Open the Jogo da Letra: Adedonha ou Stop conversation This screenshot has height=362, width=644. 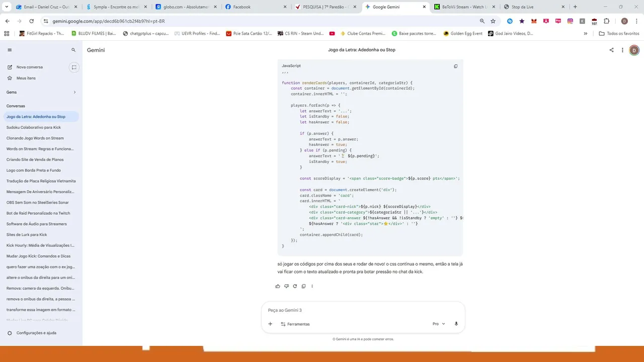coord(40,117)
